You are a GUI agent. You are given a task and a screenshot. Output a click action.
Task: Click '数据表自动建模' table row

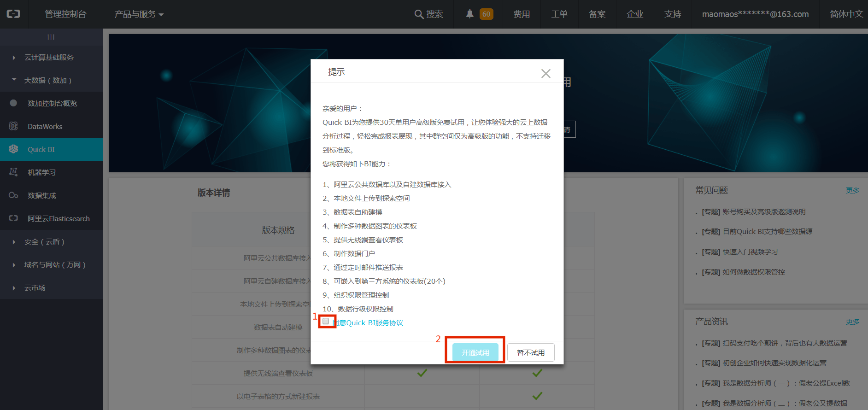pos(278,327)
